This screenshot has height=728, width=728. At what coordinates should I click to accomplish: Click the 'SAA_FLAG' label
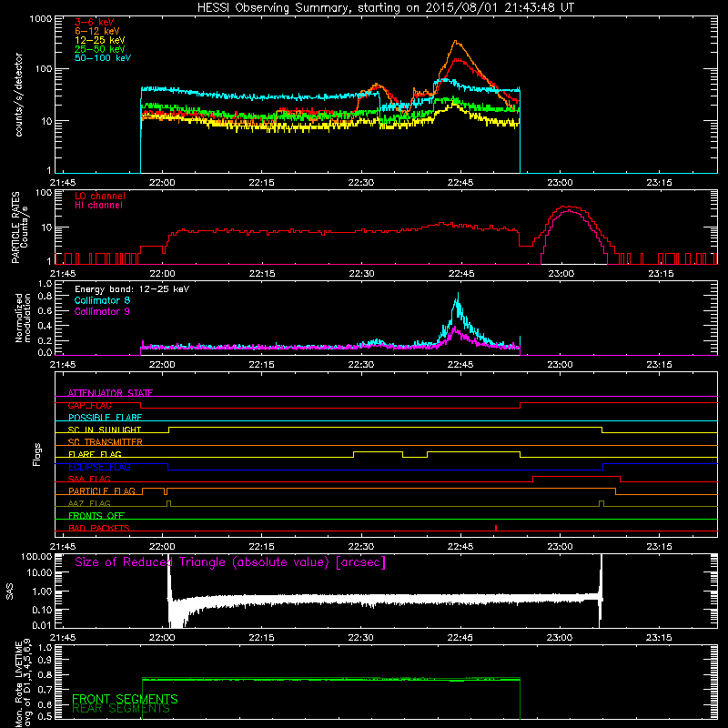[89, 479]
